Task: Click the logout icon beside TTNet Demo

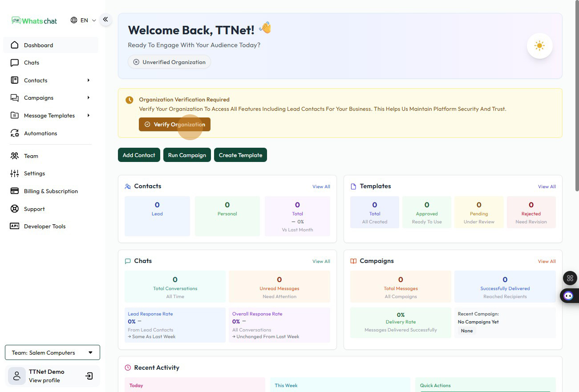Action: [x=89, y=376]
